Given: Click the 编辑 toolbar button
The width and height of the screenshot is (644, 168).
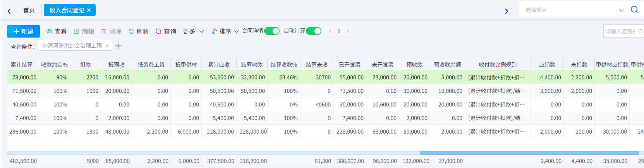Looking at the screenshot, I should coord(84,31).
